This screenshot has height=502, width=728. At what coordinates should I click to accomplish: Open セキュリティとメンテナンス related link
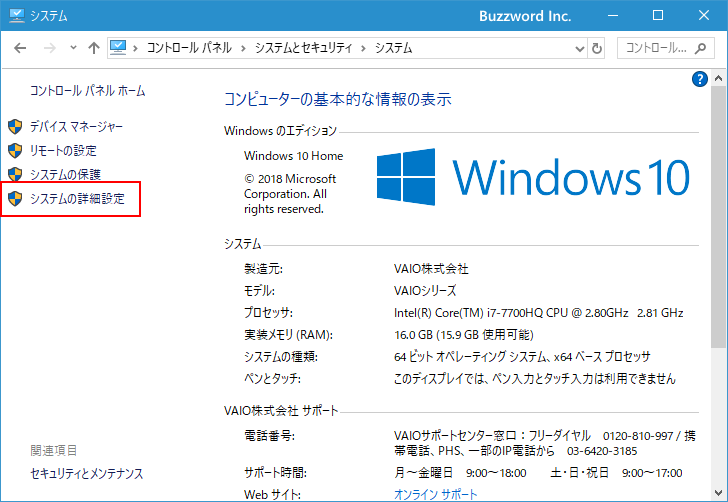point(87,473)
